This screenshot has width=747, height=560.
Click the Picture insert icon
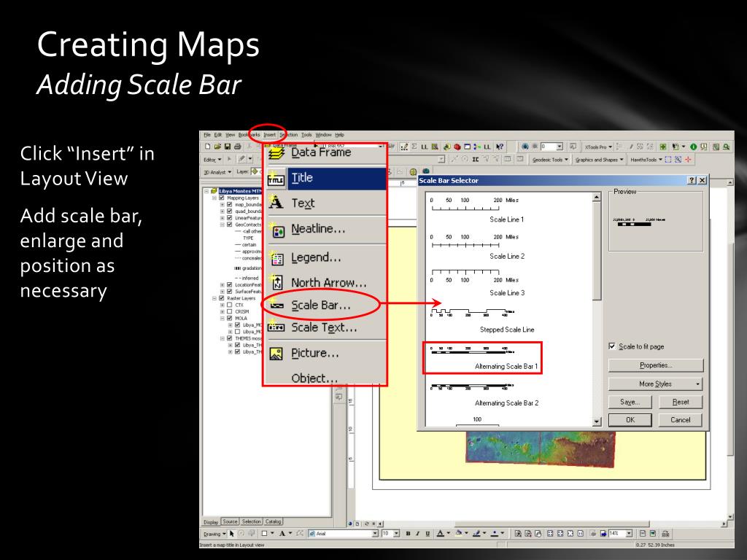tap(276, 354)
